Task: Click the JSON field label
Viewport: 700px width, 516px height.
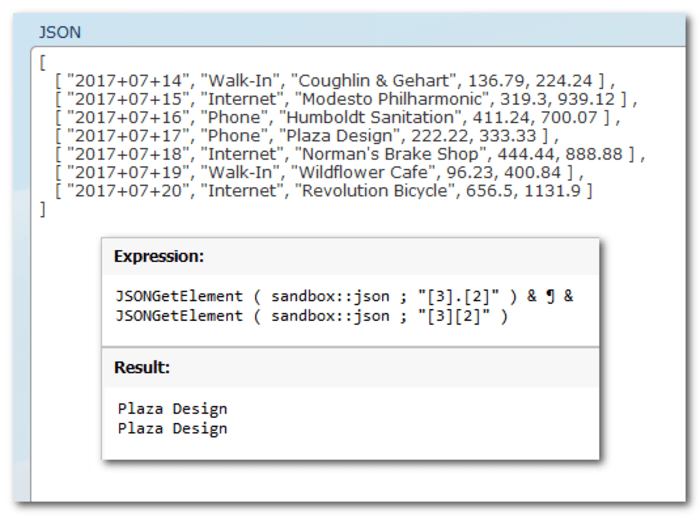Action: point(60,32)
